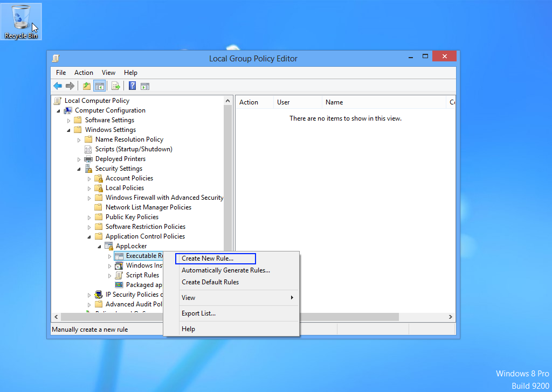Expand the Public Key Policies node
The width and height of the screenshot is (552, 392).
tap(89, 218)
